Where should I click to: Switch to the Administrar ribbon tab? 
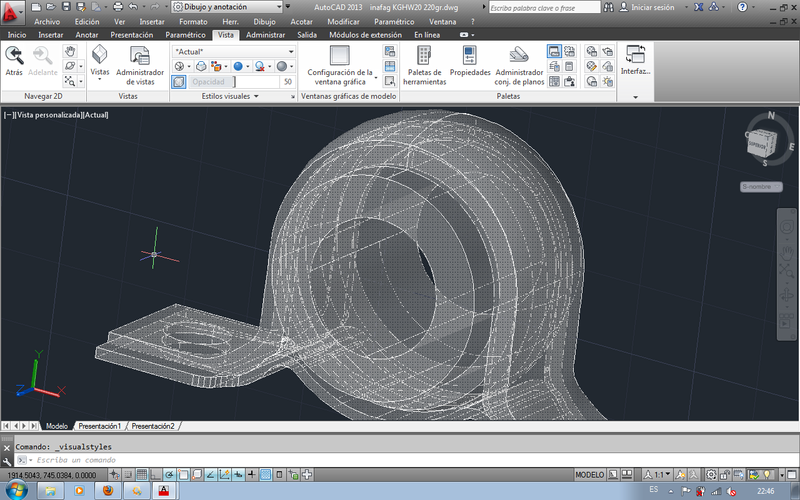[x=265, y=34]
